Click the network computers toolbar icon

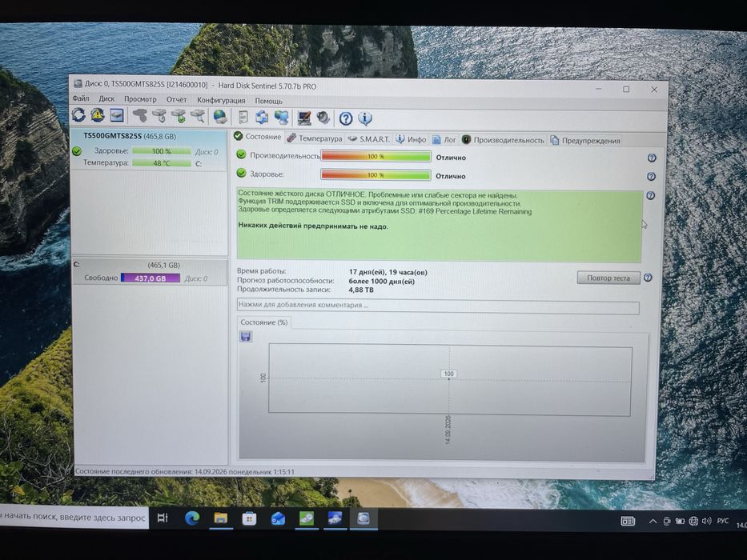282,118
